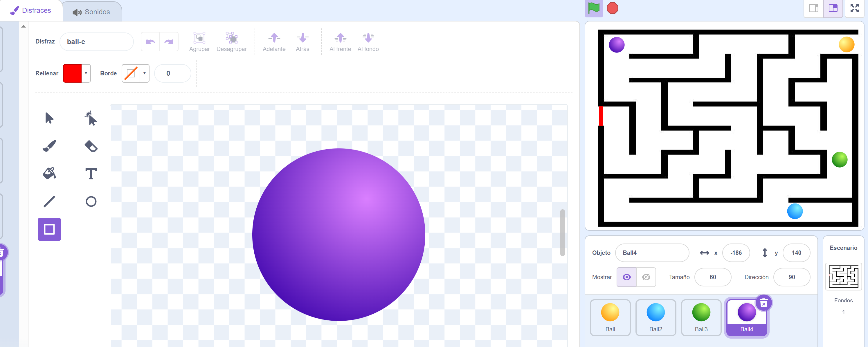Screen dimensions: 868x347
Task: Open the Rellenar fill color dropdown
Action: [86, 73]
